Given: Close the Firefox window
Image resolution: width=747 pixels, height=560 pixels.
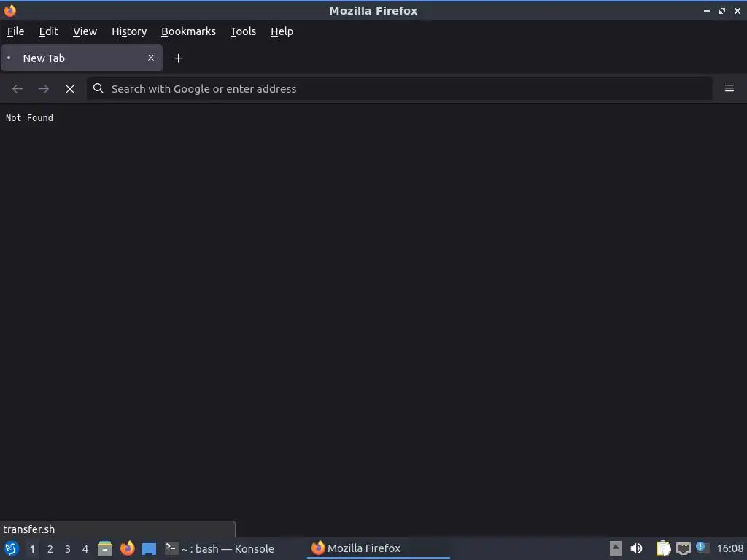Looking at the screenshot, I should pos(737,10).
